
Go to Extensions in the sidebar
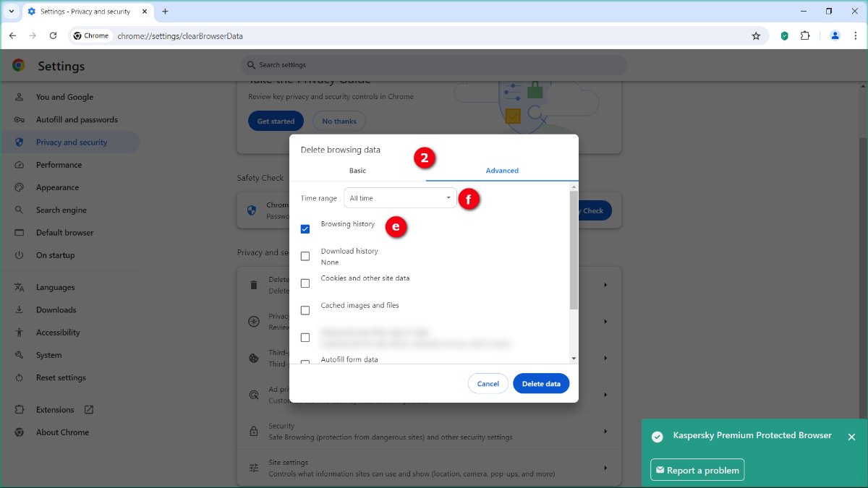tap(55, 410)
